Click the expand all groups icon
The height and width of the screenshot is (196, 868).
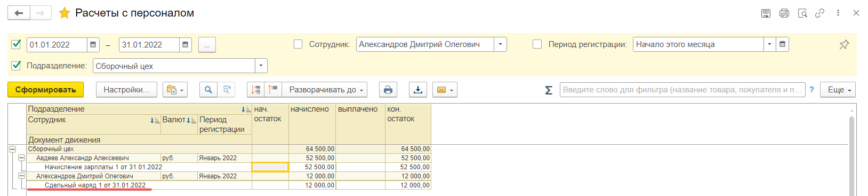273,90
